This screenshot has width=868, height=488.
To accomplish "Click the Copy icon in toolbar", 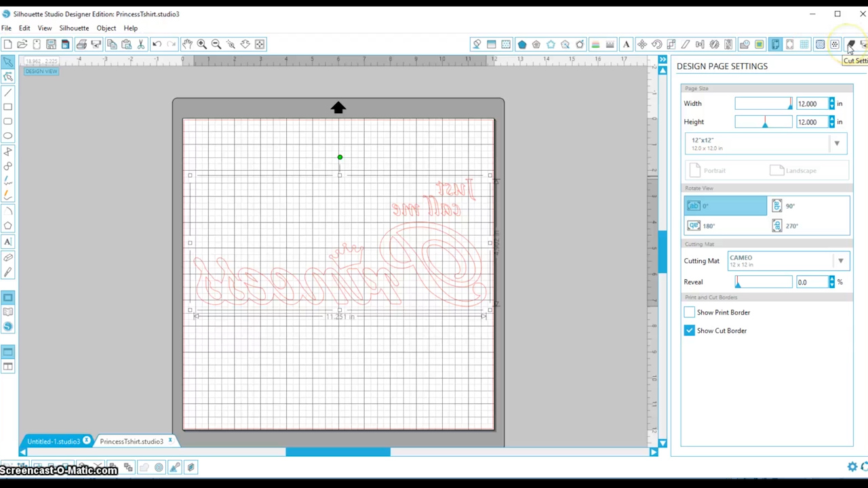I will point(112,44).
